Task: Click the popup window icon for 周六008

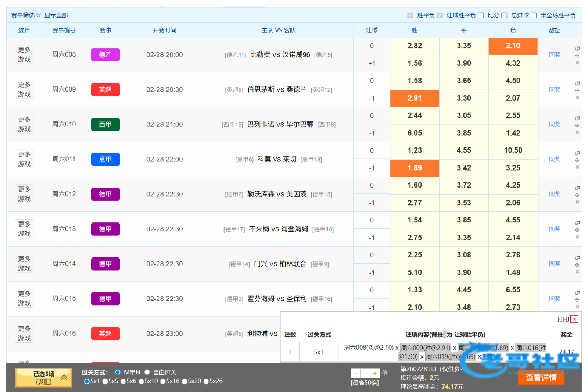Action: point(577,49)
